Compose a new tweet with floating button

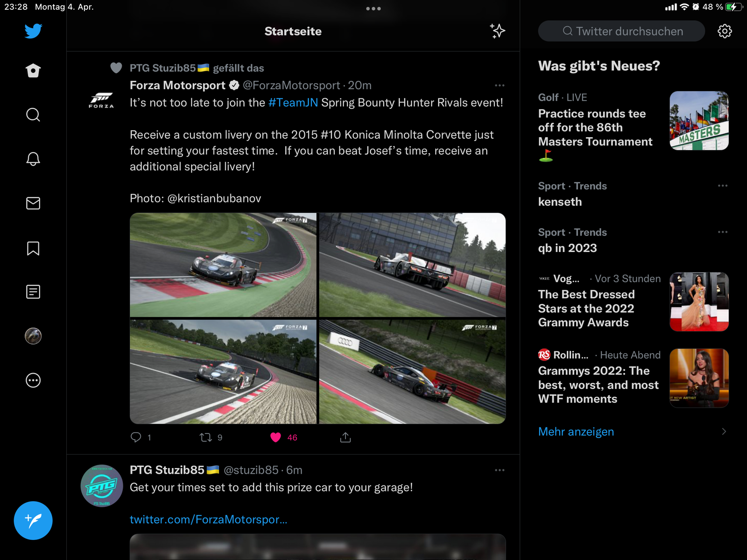33,520
